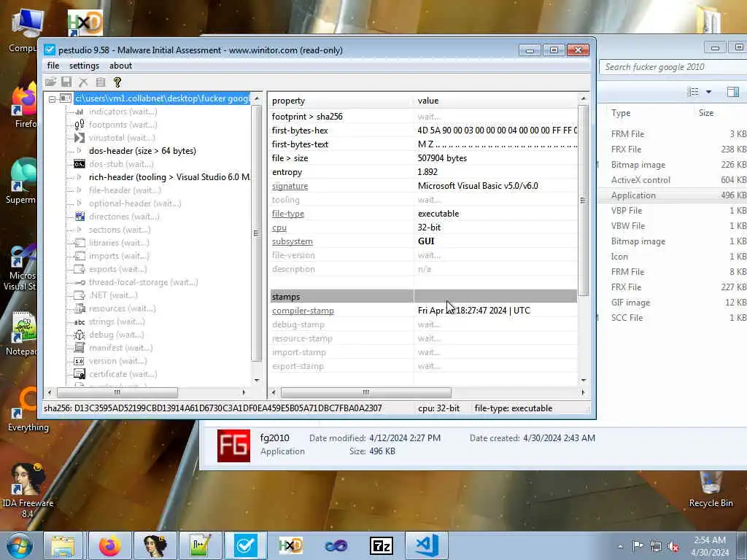
Task: Select the resources tree item
Action: click(123, 308)
